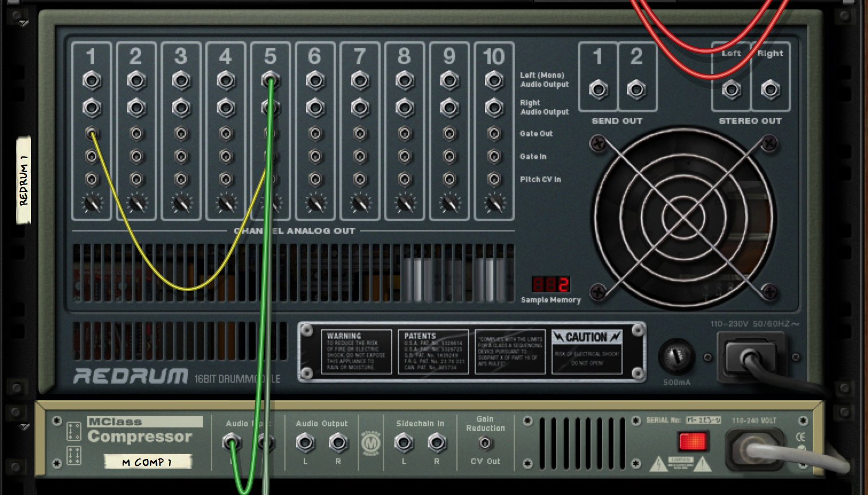Click channel 6 Pitch CV trim knob

(x=315, y=203)
